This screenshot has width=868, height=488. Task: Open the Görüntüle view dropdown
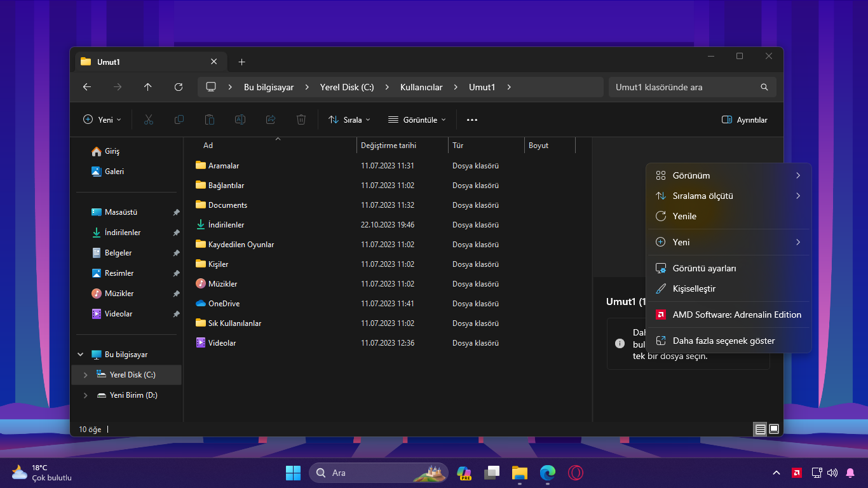pyautogui.click(x=417, y=119)
